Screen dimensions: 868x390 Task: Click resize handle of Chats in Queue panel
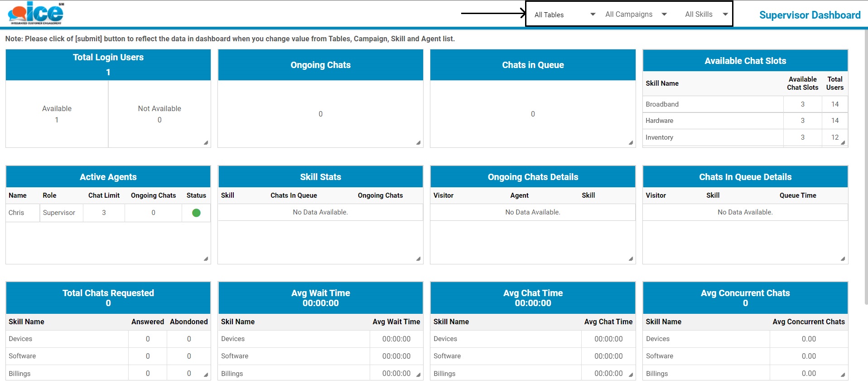coord(631,143)
